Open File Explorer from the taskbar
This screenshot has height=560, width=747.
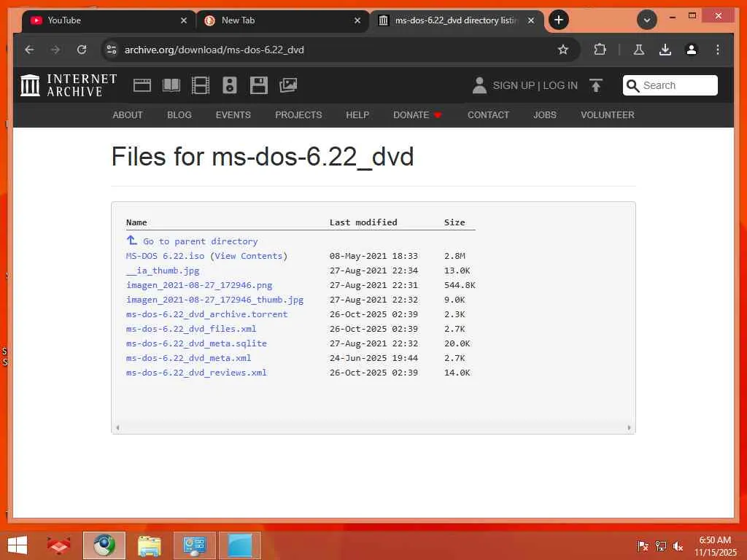[x=149, y=545]
